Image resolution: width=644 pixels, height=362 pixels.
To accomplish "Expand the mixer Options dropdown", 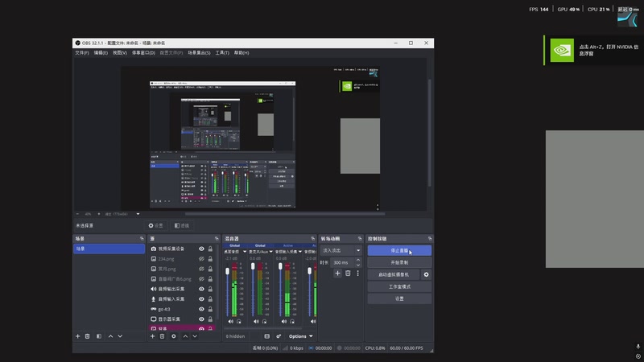I will coord(300,336).
